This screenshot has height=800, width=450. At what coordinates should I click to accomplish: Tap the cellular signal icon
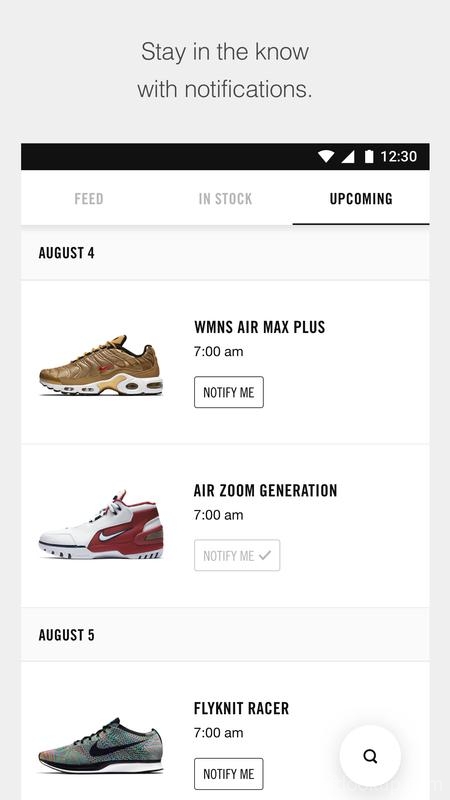(348, 157)
